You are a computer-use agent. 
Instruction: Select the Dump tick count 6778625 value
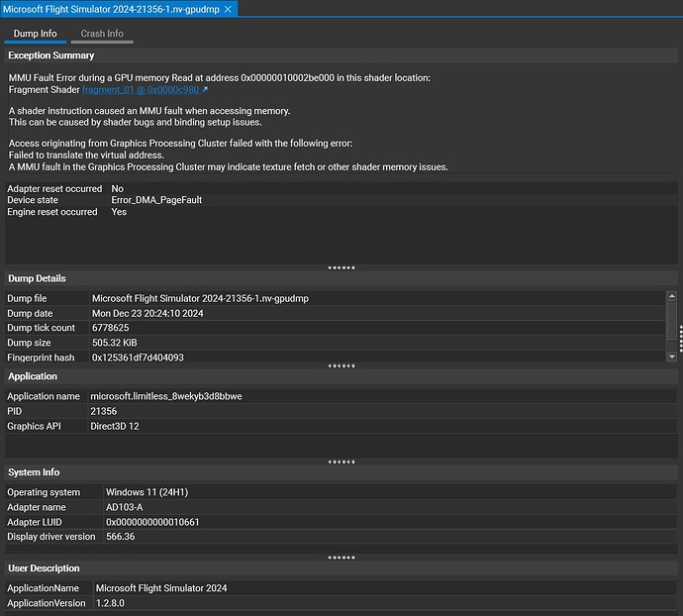[x=110, y=328]
